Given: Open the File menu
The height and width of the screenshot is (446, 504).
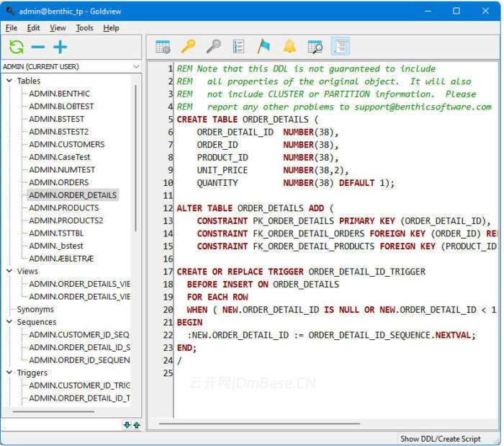Looking at the screenshot, I should click(12, 28).
